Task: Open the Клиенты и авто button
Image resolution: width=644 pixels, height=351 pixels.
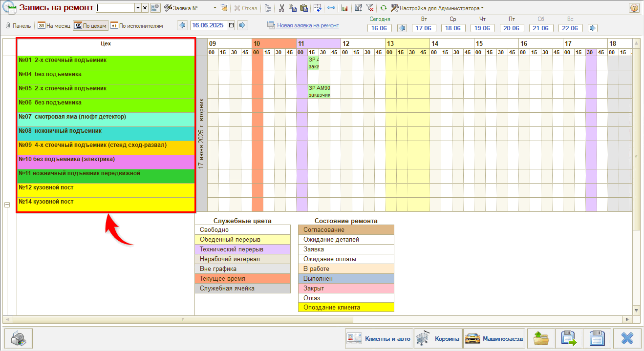Action: [x=378, y=338]
